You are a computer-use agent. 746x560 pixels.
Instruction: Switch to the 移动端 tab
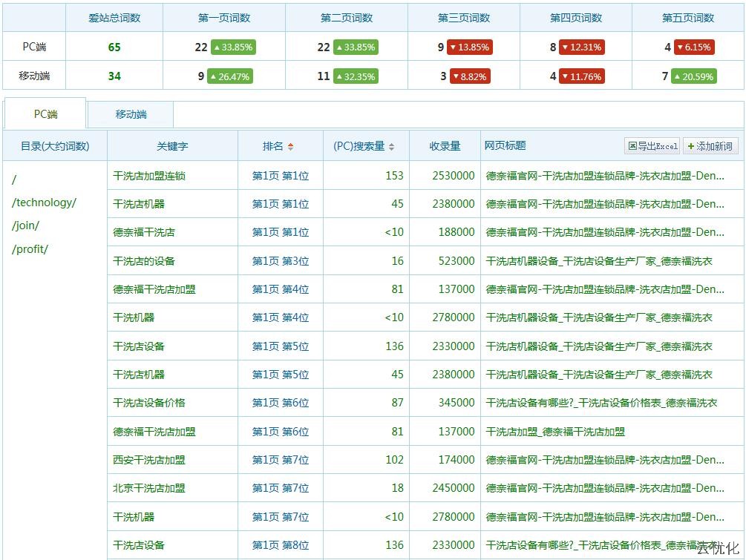pos(131,114)
